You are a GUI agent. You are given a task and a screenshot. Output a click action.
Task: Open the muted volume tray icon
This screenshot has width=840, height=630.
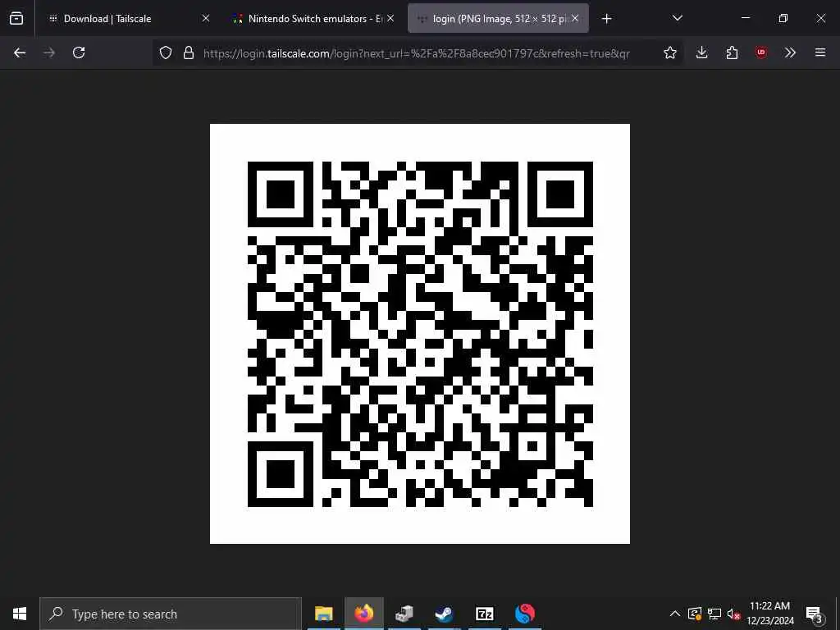[x=733, y=614]
